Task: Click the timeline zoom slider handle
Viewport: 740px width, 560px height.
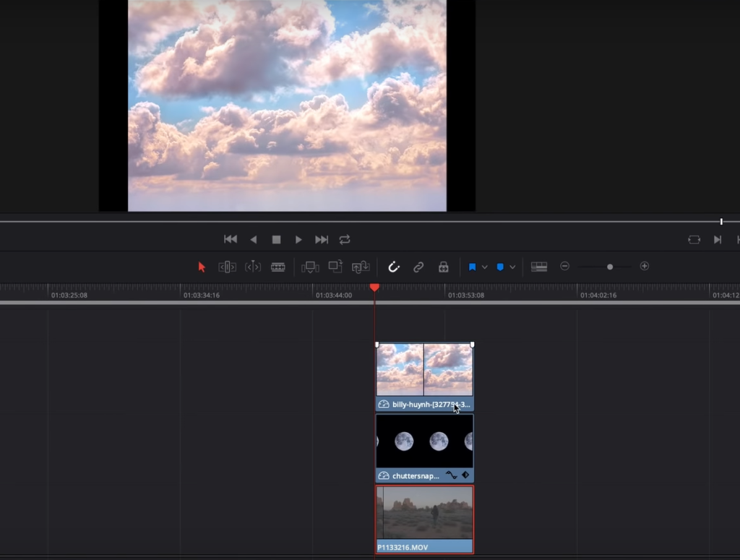Action: (x=610, y=267)
